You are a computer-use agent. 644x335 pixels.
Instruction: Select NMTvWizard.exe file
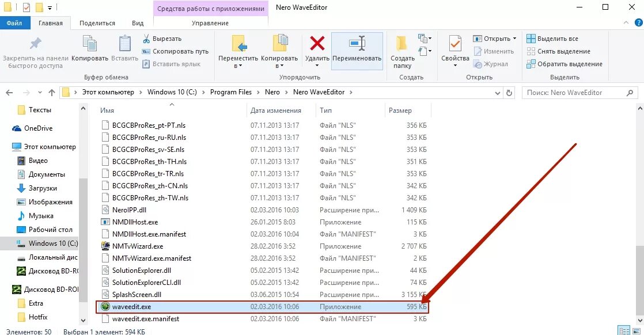138,246
